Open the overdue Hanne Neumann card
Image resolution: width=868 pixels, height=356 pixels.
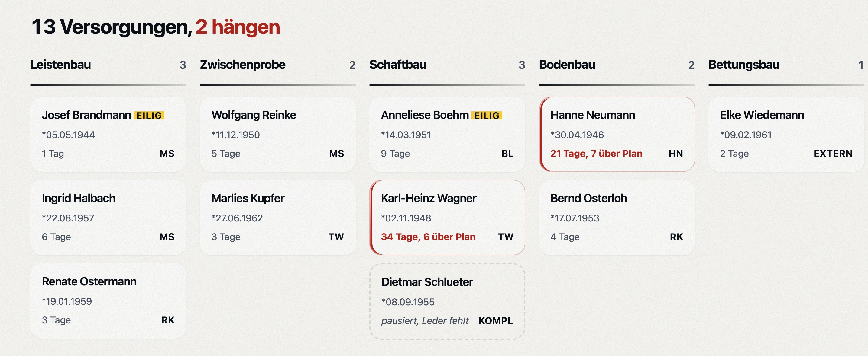617,134
